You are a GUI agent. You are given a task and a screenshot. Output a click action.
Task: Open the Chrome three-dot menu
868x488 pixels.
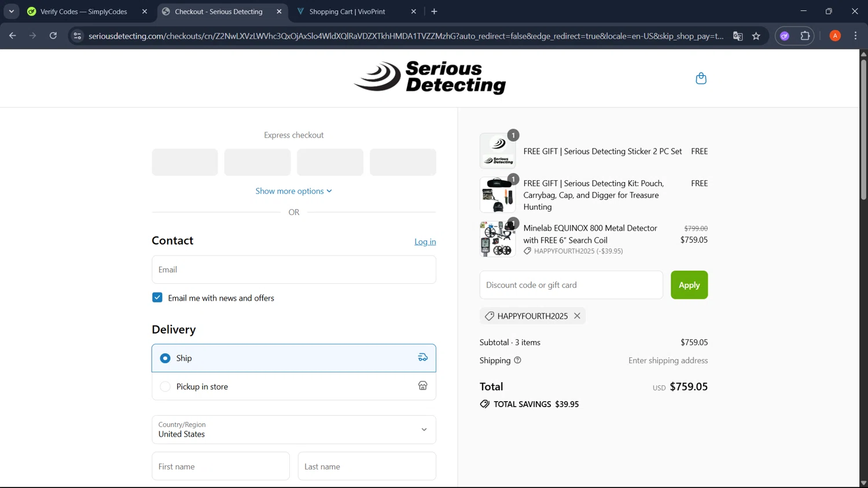click(x=855, y=36)
